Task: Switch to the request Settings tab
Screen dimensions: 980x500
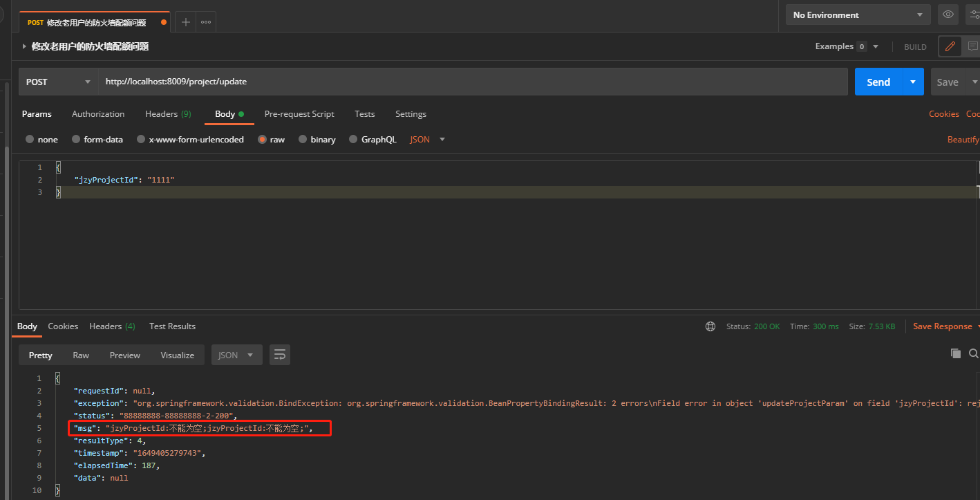Action: tap(411, 114)
